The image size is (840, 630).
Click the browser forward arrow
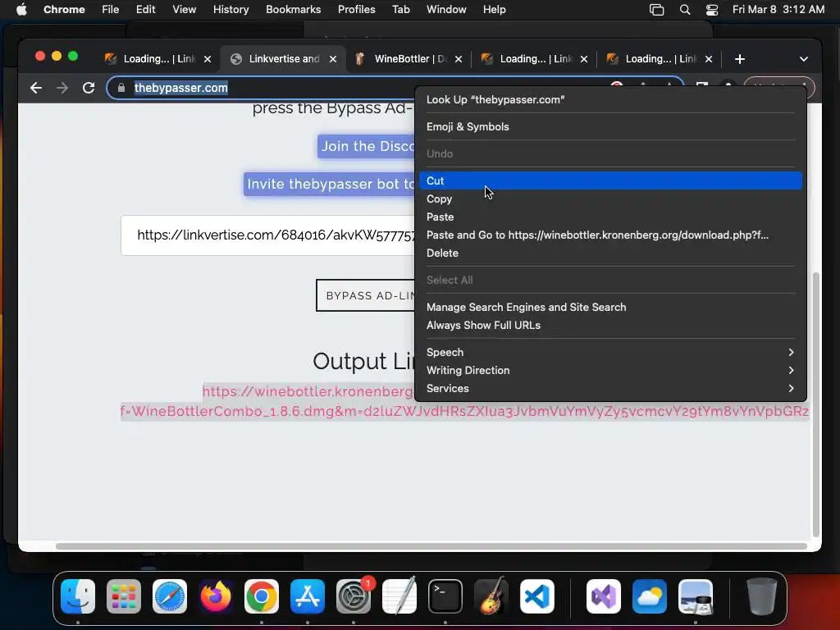click(62, 88)
